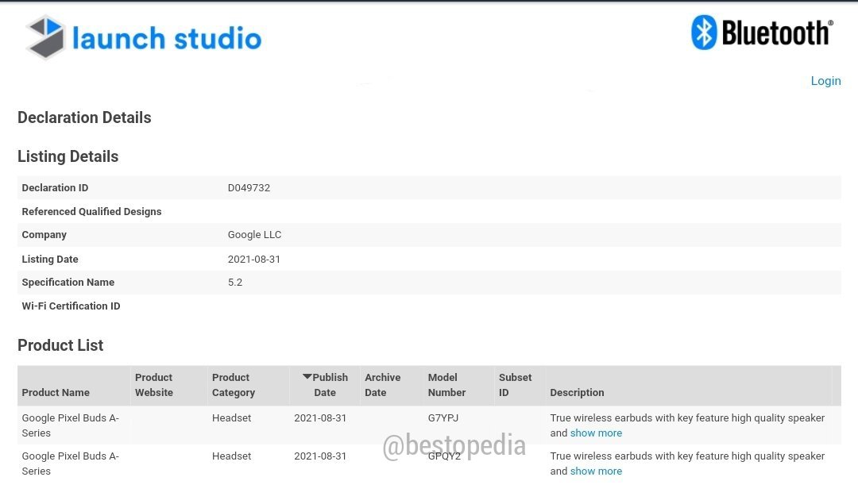Click the Product List heading

pos(60,345)
